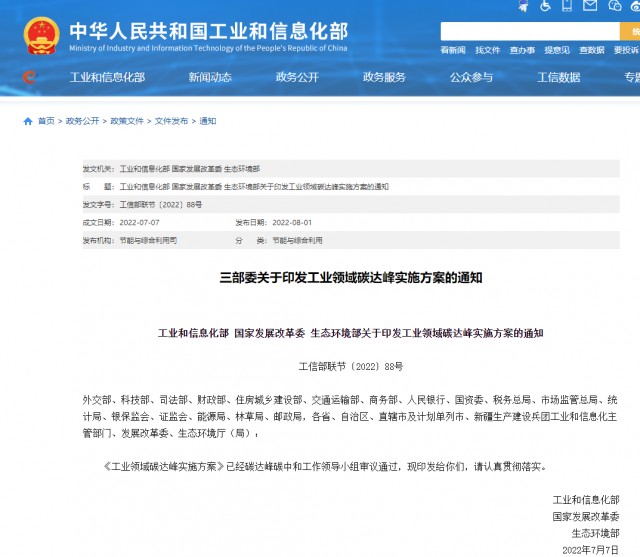Click the English ministry name subtitle
This screenshot has width=640, height=557.
[x=208, y=48]
